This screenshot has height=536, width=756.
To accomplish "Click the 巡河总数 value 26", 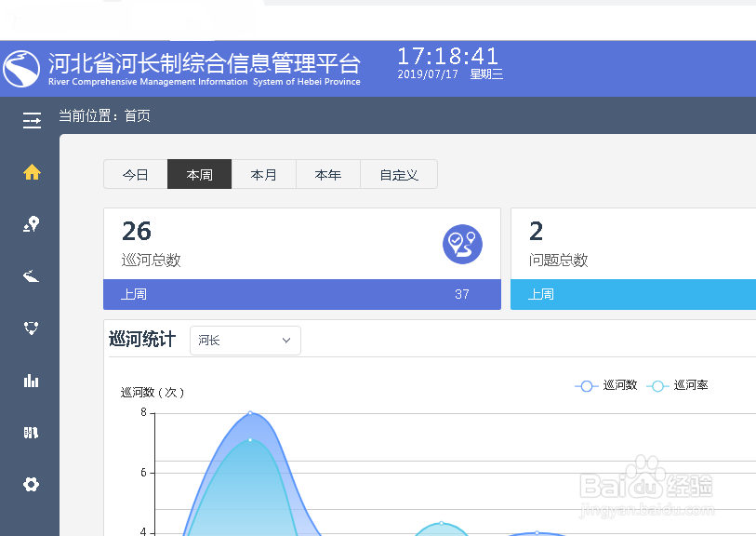I will coord(137,231).
